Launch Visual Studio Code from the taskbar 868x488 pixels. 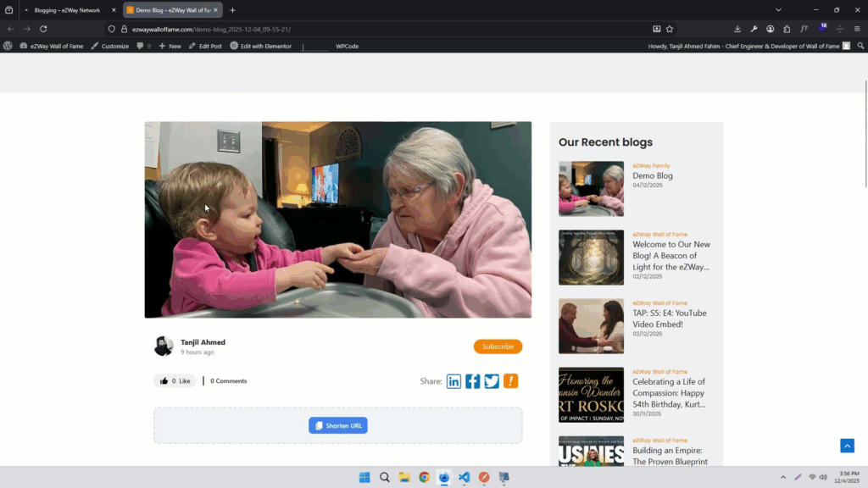(465, 477)
